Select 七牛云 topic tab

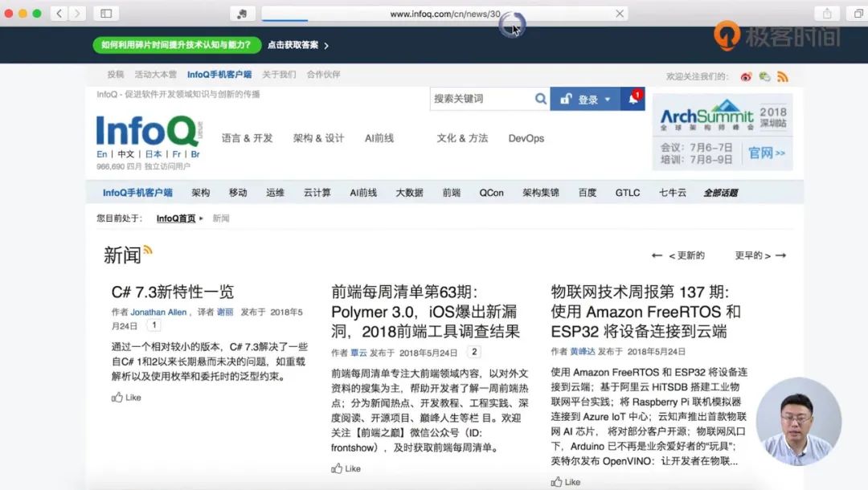tap(672, 193)
